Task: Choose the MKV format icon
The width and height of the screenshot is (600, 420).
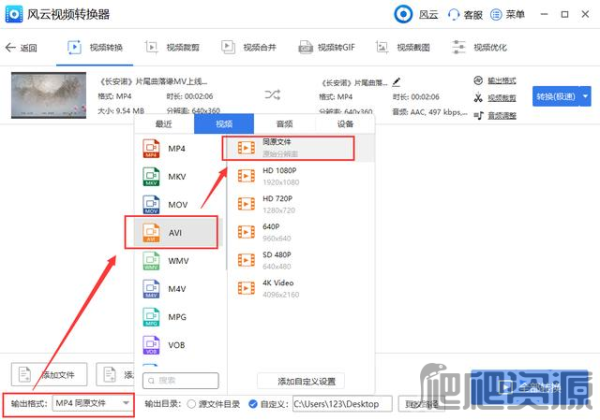Action: click(151, 176)
